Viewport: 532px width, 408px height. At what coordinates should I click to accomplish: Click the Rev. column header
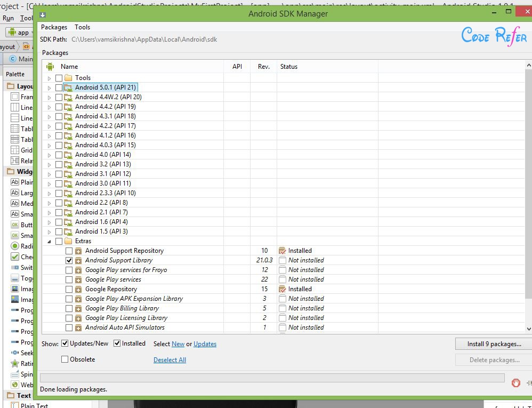264,67
